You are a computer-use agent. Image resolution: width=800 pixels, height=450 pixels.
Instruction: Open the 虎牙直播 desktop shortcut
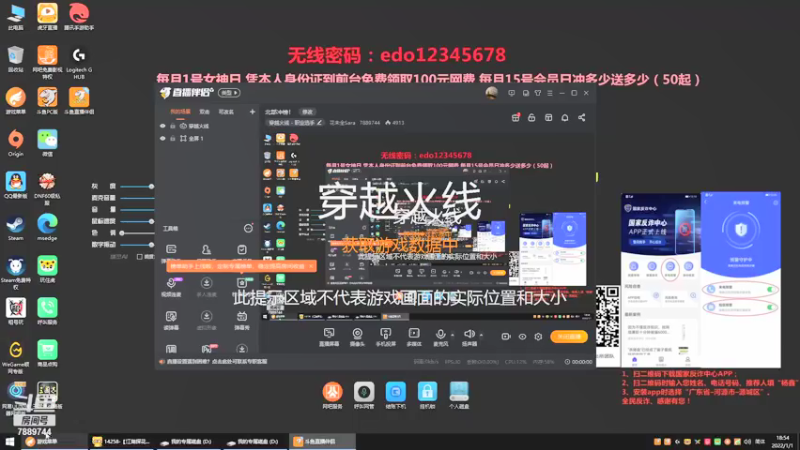pos(47,16)
